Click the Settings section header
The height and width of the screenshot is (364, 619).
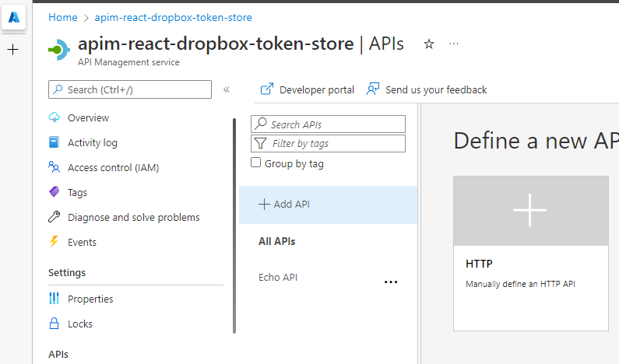coord(67,273)
